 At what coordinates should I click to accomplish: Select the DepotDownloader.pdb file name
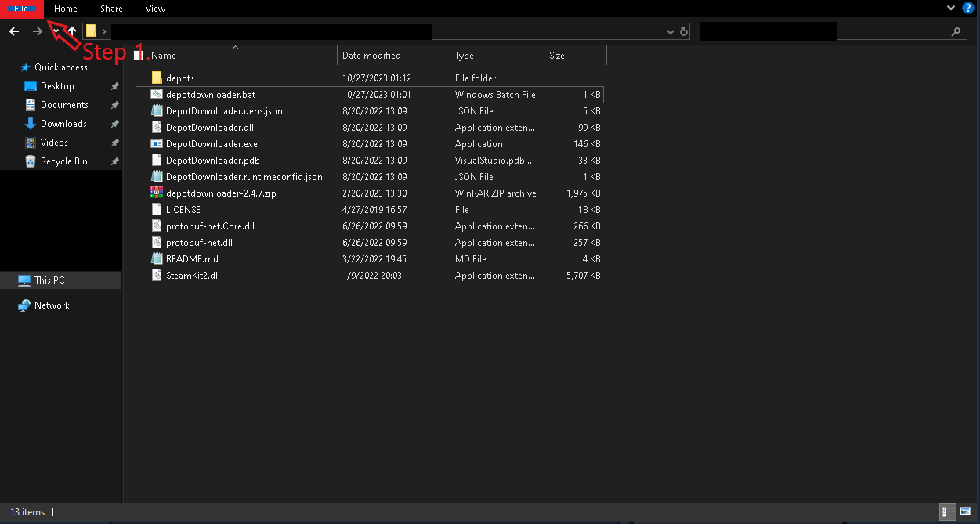click(212, 161)
